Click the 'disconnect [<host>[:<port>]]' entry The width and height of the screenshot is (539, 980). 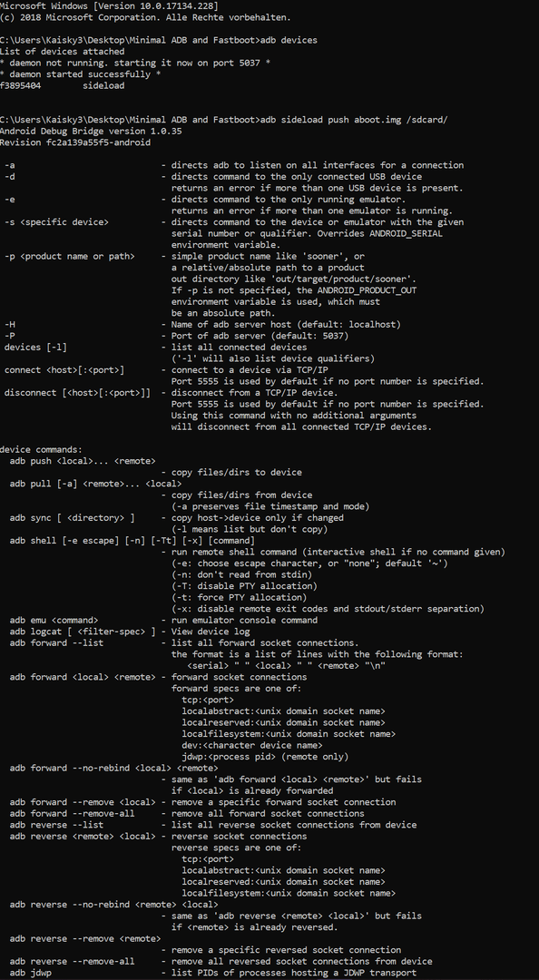point(77,393)
